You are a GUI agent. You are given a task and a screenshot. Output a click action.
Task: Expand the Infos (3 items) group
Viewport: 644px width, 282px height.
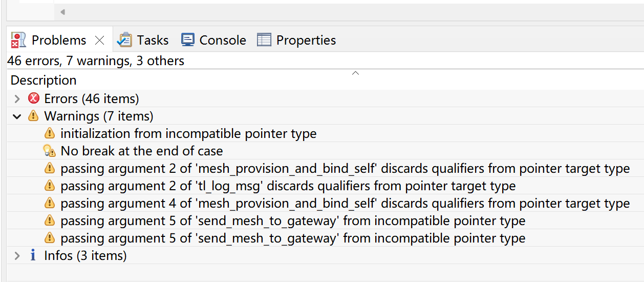click(17, 255)
